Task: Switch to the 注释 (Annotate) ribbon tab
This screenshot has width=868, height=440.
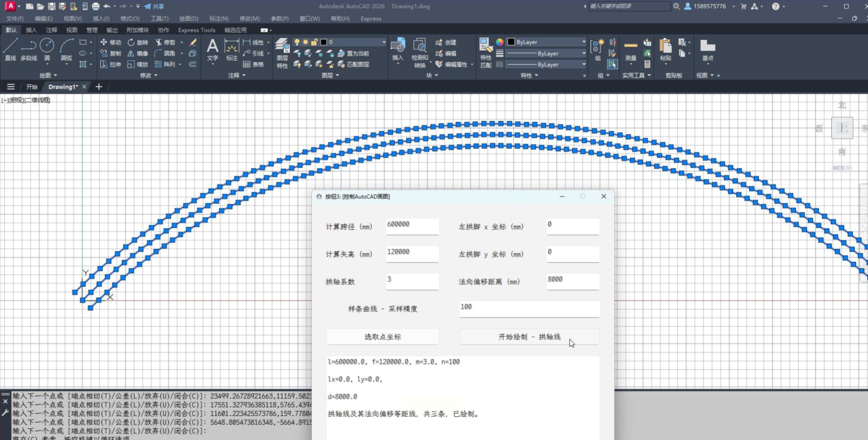Action: 52,30
